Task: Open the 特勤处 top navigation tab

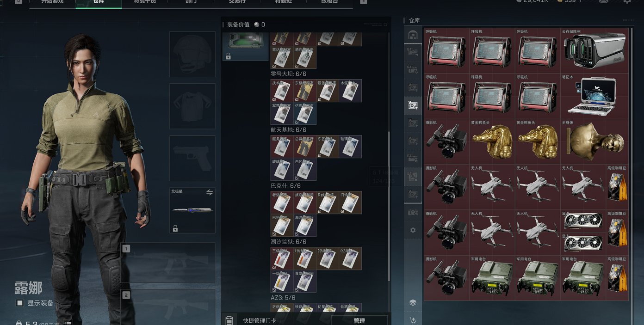Action: (x=283, y=2)
